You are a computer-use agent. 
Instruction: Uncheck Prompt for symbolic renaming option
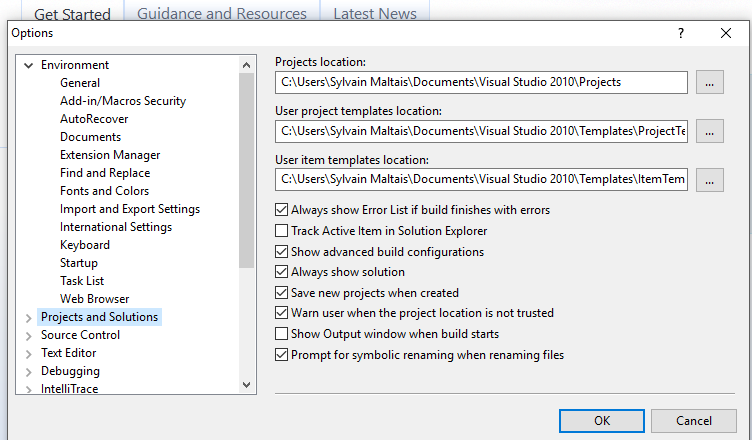click(281, 355)
